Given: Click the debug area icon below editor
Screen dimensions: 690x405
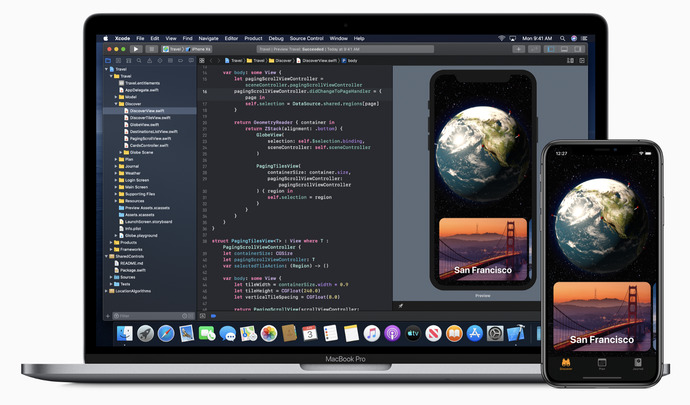Looking at the screenshot, I should (202, 316).
